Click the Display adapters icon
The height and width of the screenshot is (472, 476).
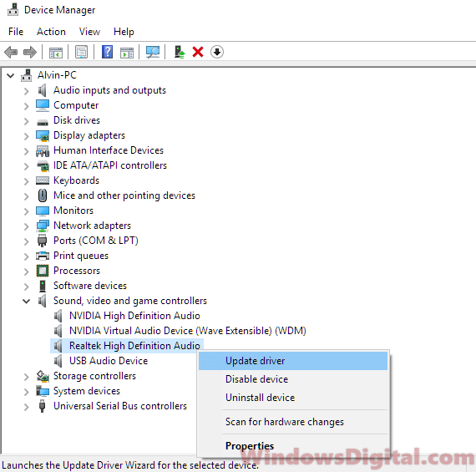(43, 135)
